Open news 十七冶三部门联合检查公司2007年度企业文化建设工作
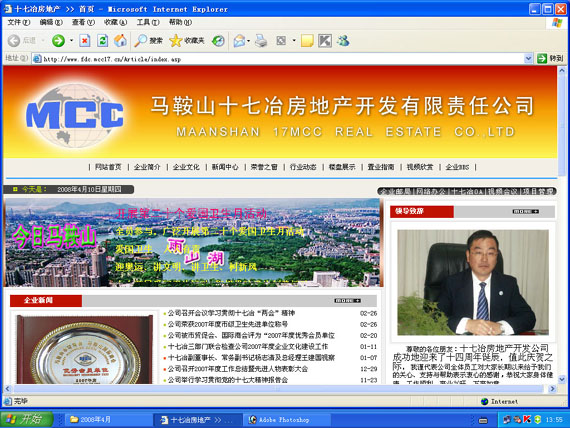The width and height of the screenshot is (570, 428). [x=248, y=347]
